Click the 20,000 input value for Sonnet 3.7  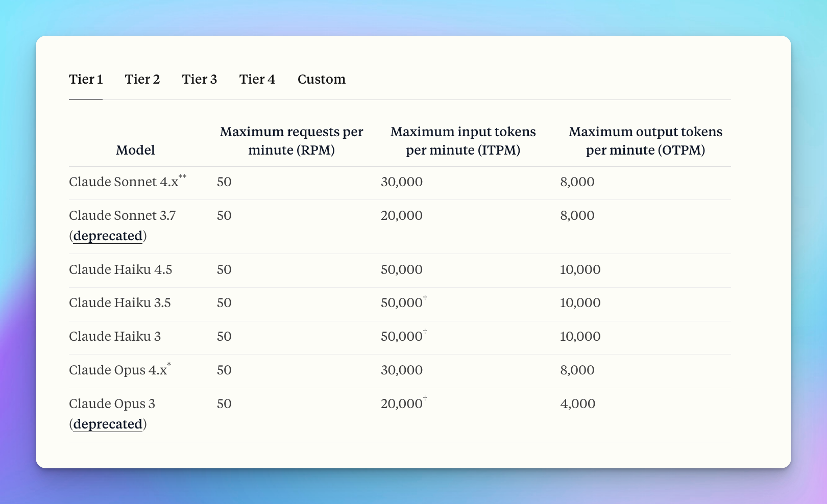(x=402, y=216)
